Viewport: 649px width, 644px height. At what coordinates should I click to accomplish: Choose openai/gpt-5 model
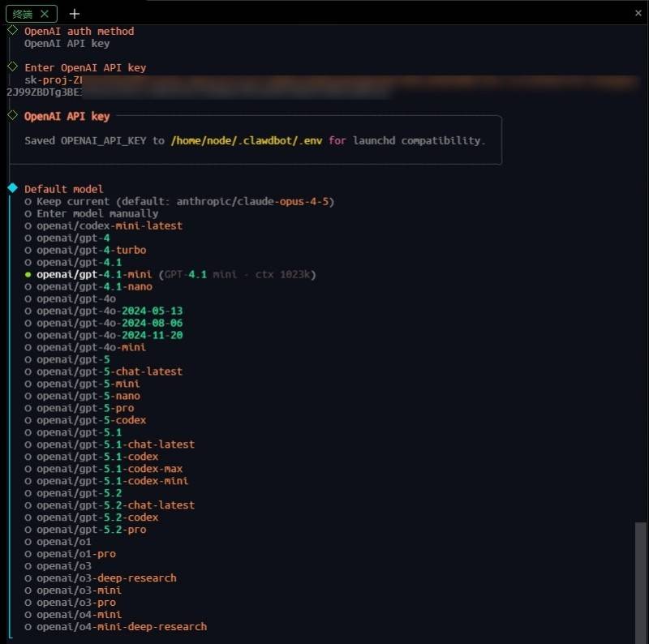tap(67, 359)
